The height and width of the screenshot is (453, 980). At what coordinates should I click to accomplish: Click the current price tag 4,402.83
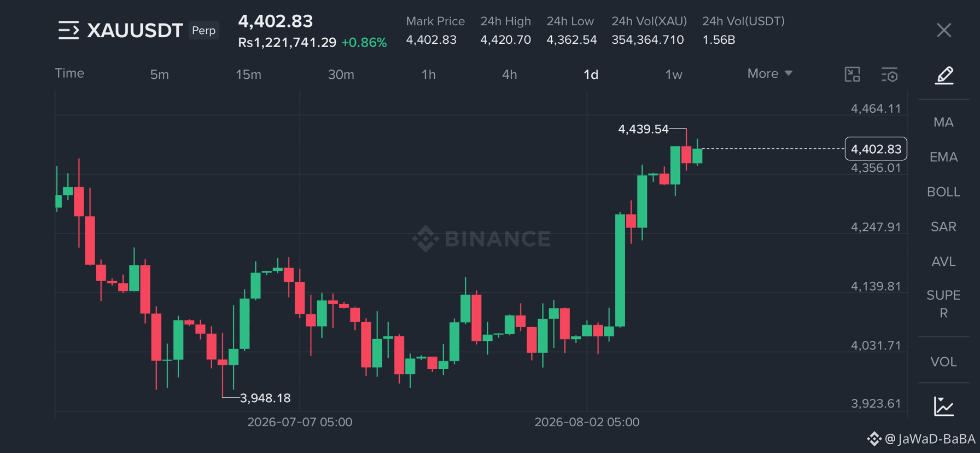pyautogui.click(x=876, y=149)
